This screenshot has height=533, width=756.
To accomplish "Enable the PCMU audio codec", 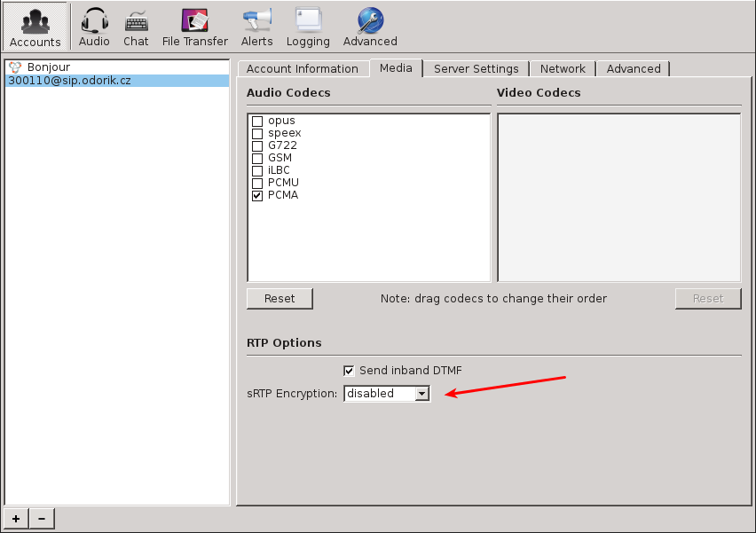I will [x=257, y=183].
